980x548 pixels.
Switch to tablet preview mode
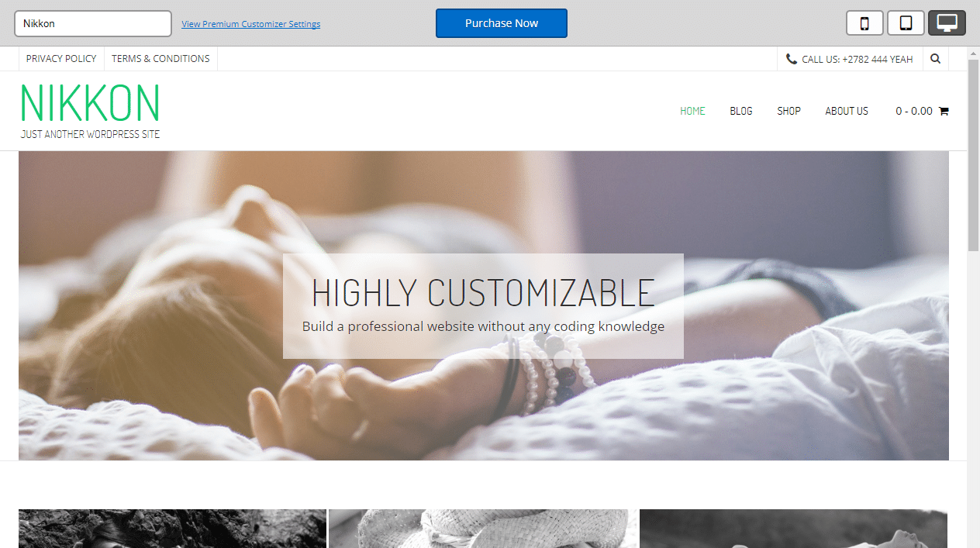click(906, 23)
